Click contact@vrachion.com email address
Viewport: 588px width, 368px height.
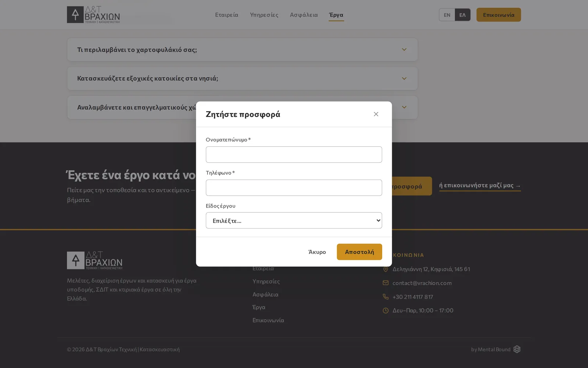pos(422,283)
